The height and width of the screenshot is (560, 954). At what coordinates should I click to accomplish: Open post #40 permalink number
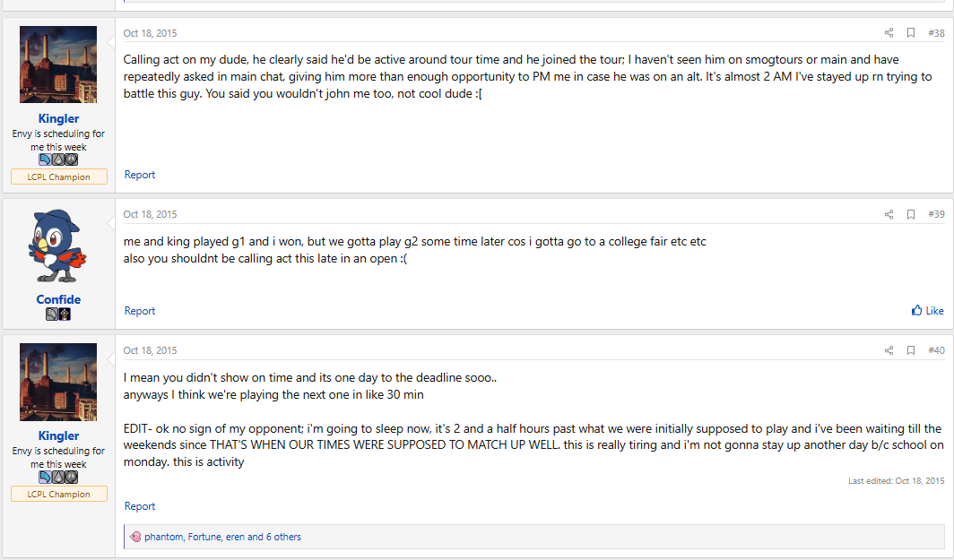tap(936, 350)
